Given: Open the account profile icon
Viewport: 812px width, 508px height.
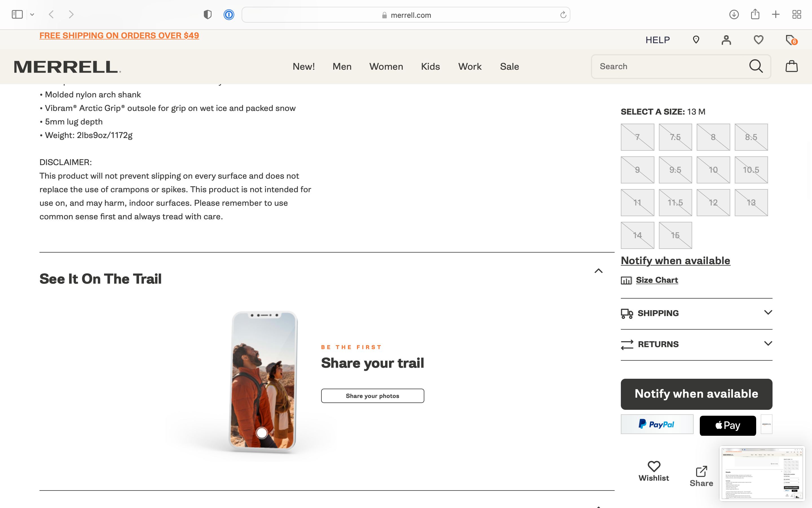Looking at the screenshot, I should 726,40.
